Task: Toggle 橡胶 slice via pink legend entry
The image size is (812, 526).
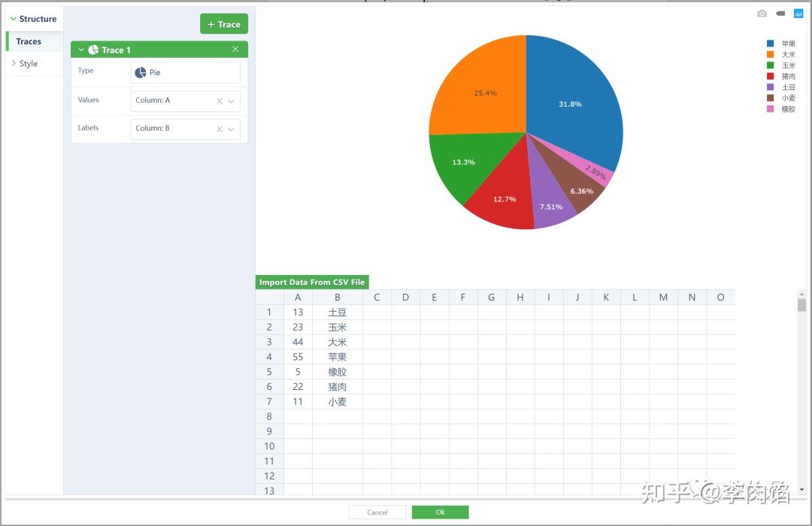Action: 781,109
